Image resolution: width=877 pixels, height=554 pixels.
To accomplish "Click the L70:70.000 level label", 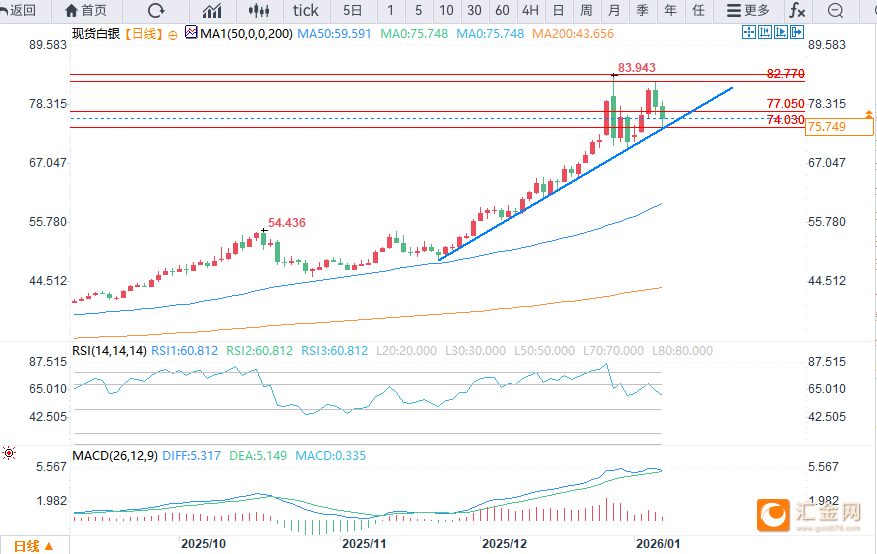I will (613, 351).
